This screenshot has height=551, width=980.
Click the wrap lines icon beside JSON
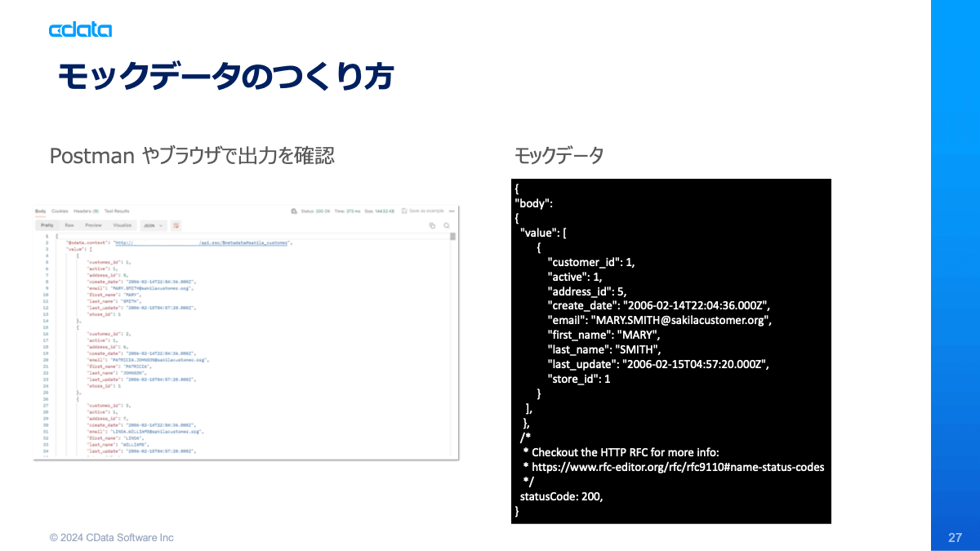[176, 225]
